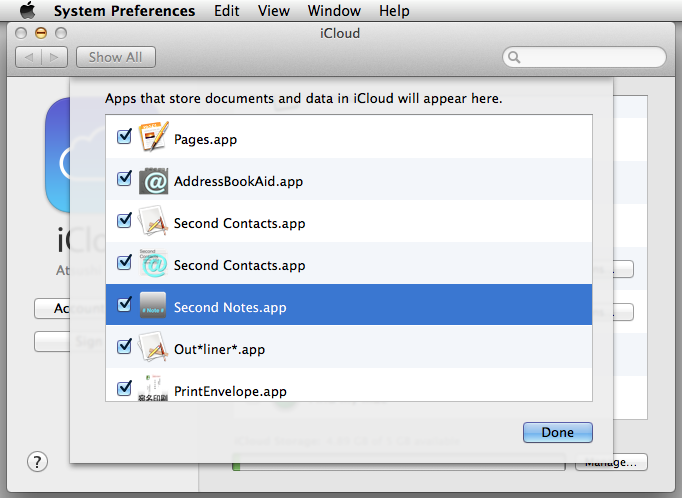
Task: Click the Manage… button behind the sheet
Action: pos(611,462)
